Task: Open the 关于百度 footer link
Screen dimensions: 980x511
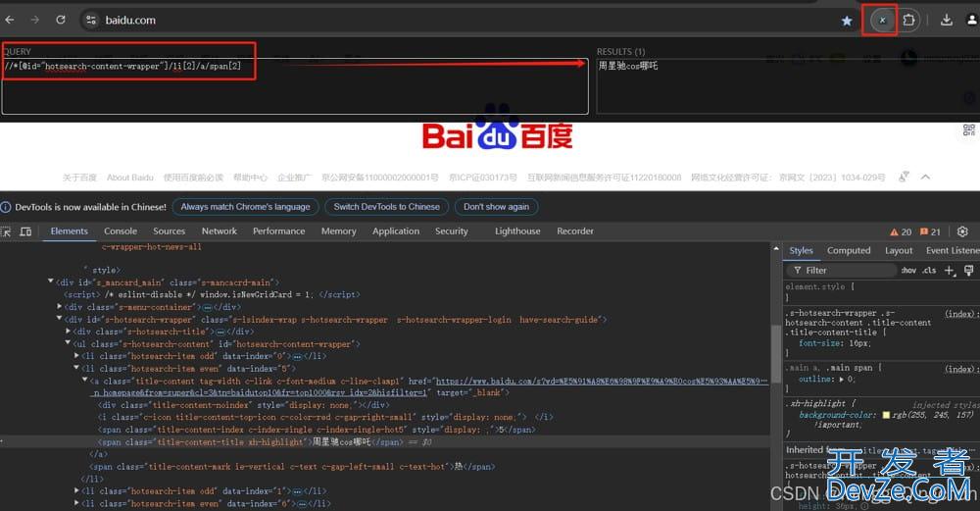Action: point(79,178)
